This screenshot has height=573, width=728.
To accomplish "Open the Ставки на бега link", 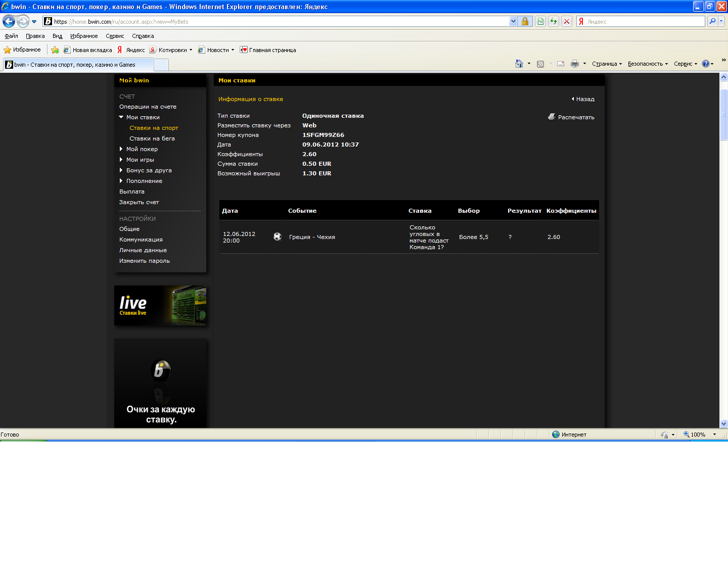I will click(152, 138).
